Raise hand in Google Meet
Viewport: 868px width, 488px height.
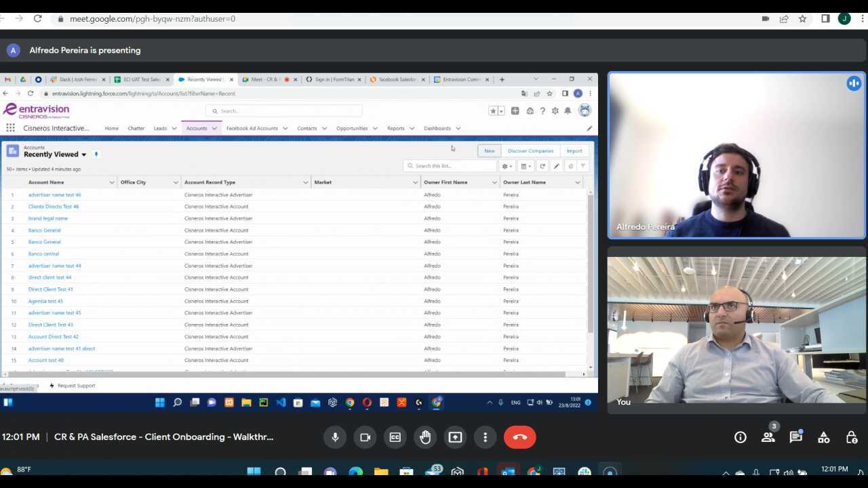425,437
